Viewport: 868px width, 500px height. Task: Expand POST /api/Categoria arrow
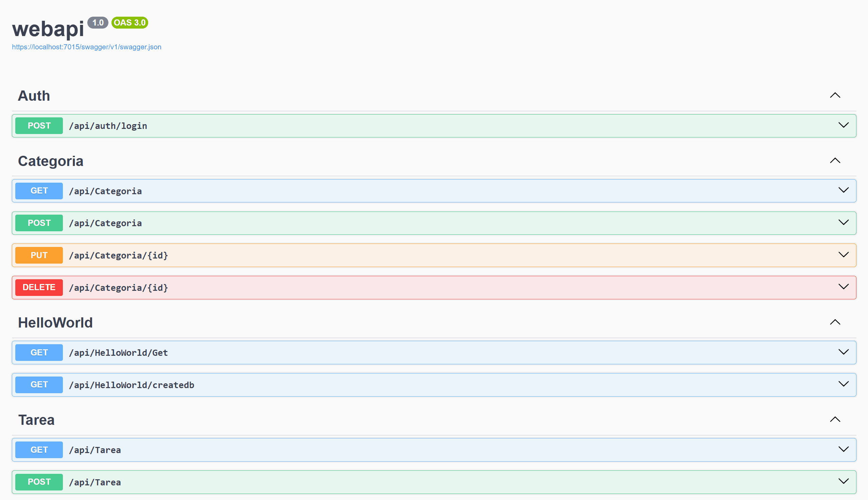pos(843,222)
